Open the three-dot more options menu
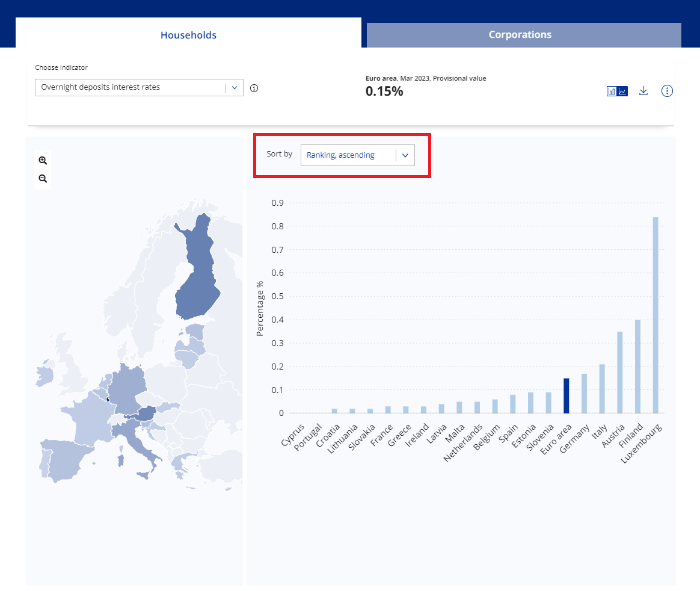The image size is (700, 591). point(667,91)
